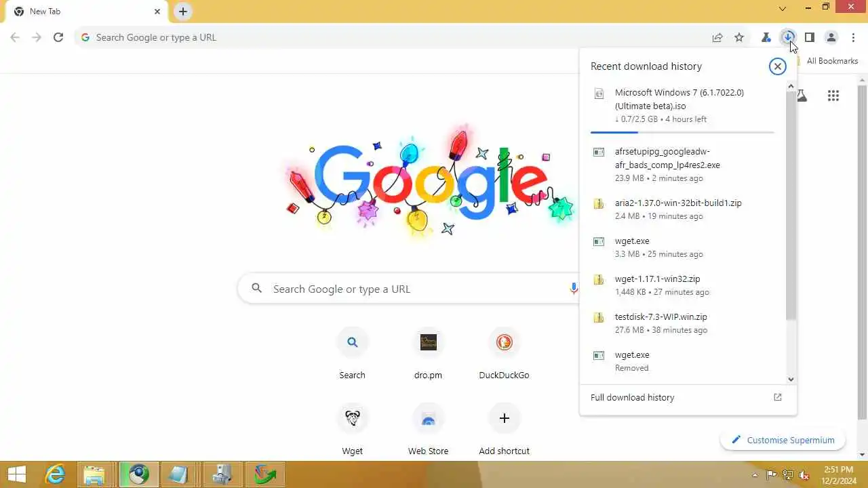Open the experiments flask icon in toolbar

coord(766,37)
